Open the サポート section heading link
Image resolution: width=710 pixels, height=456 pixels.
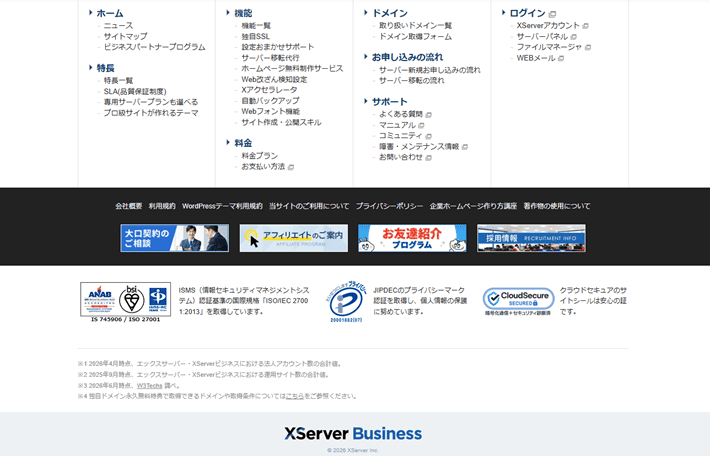[389, 101]
